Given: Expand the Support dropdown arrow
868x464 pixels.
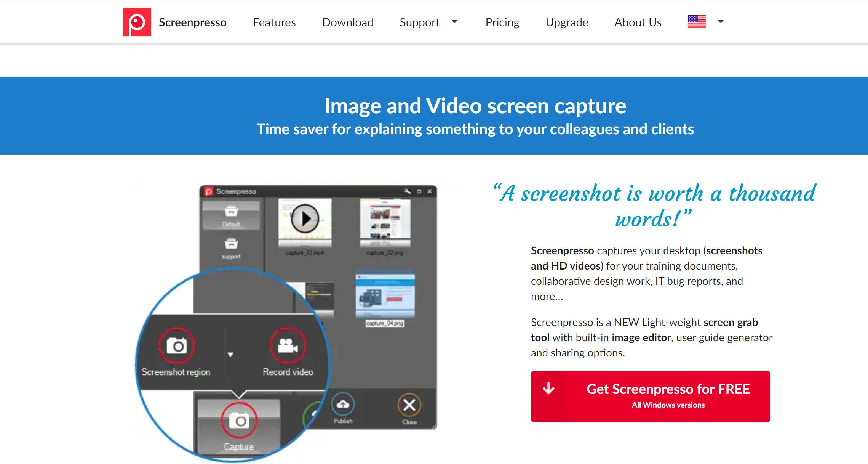Looking at the screenshot, I should (x=454, y=22).
